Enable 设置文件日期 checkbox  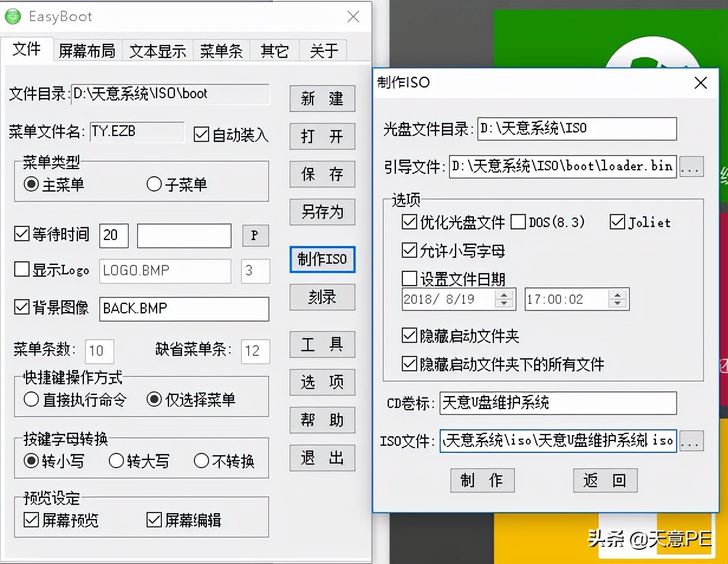[409, 278]
